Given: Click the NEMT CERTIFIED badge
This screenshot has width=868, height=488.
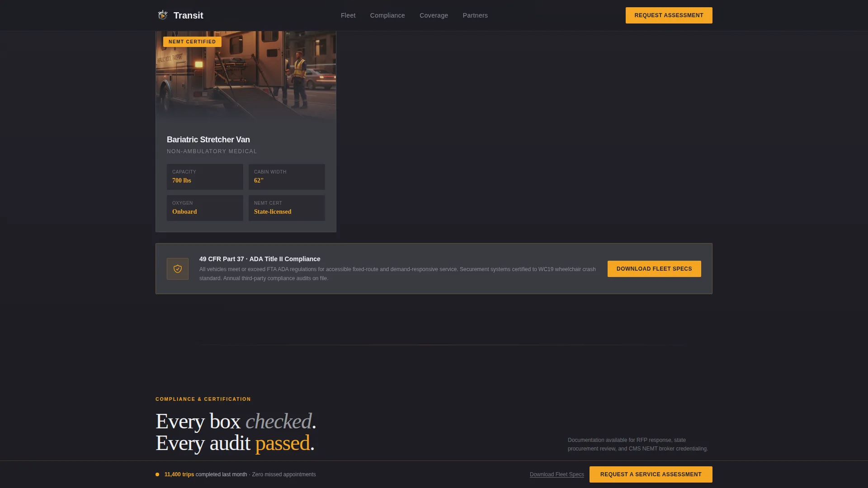Looking at the screenshot, I should 192,42.
